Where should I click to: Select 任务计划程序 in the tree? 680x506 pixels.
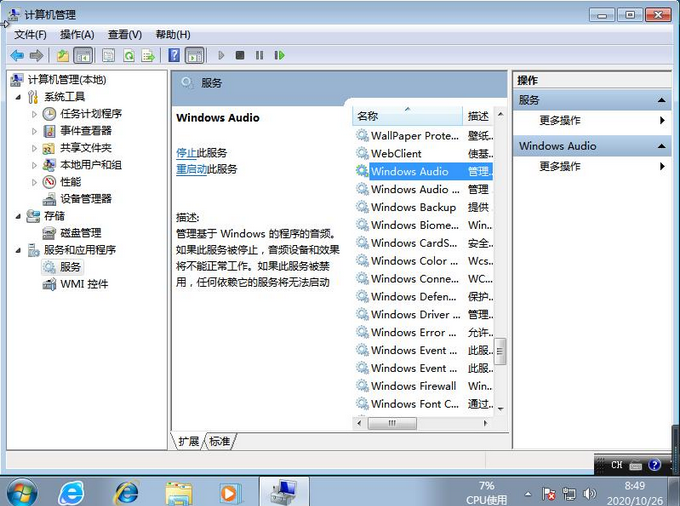click(91, 114)
